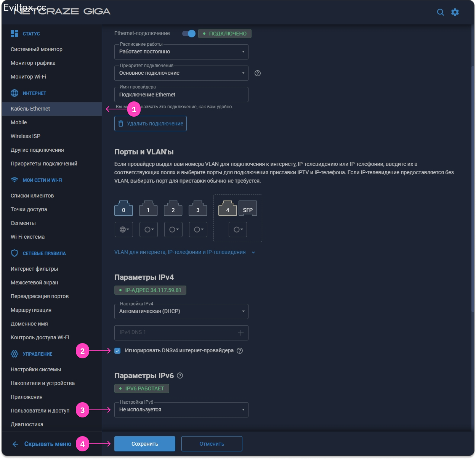The image size is (476, 459).
Task: Click help icon beside ignore DNSv4 option
Action: click(x=240, y=351)
